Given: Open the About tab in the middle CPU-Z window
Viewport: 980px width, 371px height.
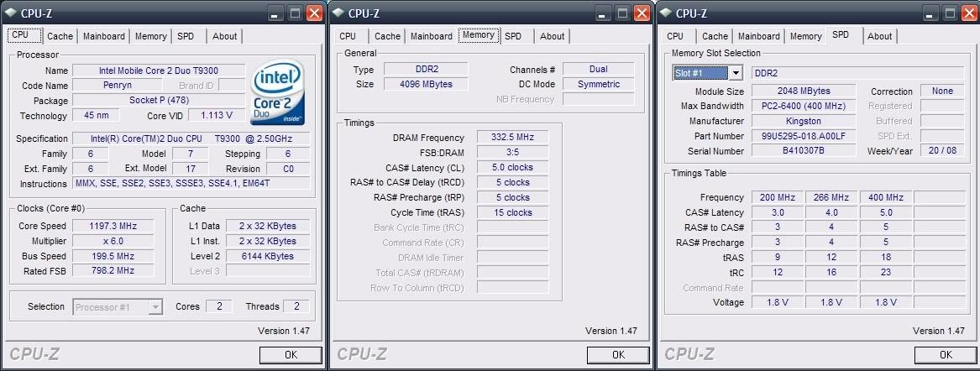Looking at the screenshot, I should click(x=552, y=36).
